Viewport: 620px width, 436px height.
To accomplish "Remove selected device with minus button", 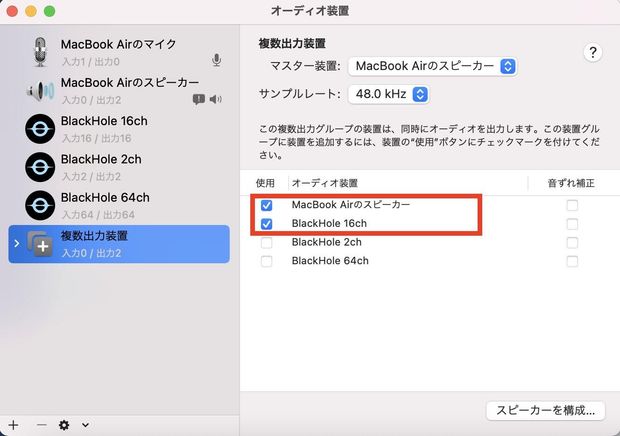I will (41, 425).
